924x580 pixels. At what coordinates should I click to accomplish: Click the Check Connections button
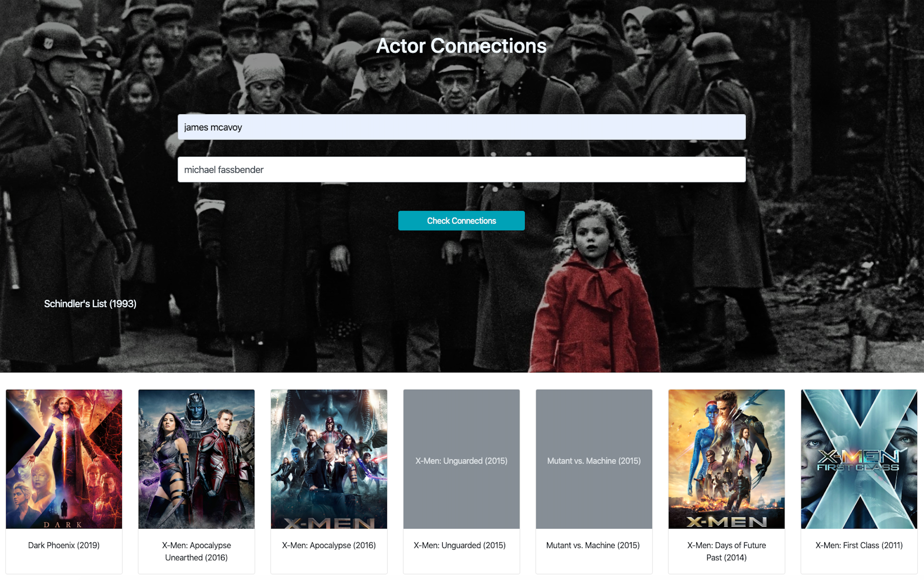point(462,221)
